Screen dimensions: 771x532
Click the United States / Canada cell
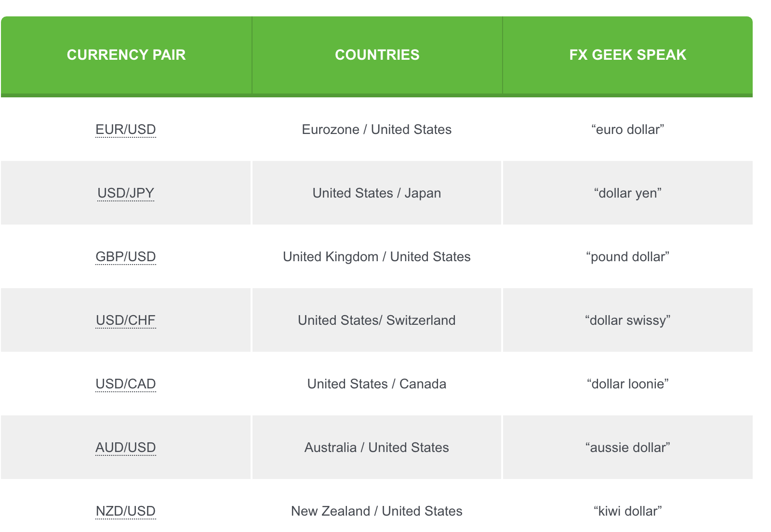tap(377, 384)
